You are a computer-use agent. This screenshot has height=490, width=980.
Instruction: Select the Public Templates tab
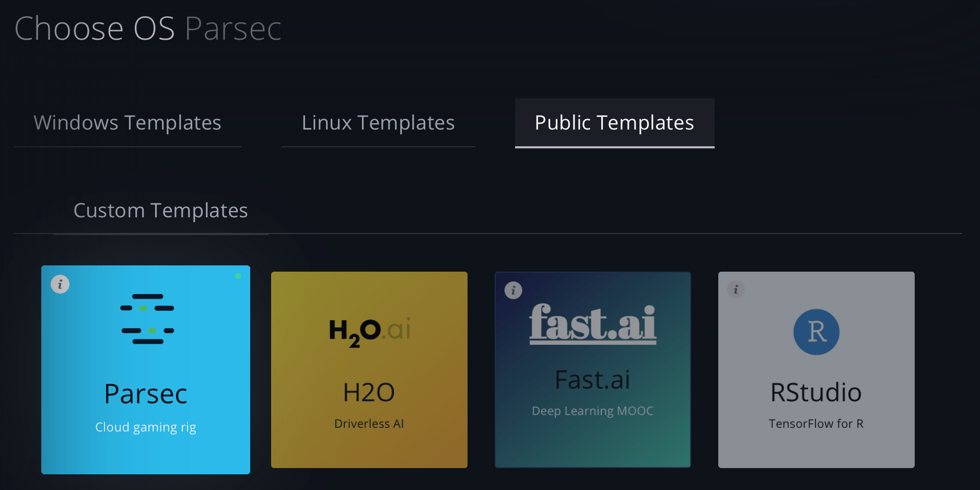click(614, 123)
